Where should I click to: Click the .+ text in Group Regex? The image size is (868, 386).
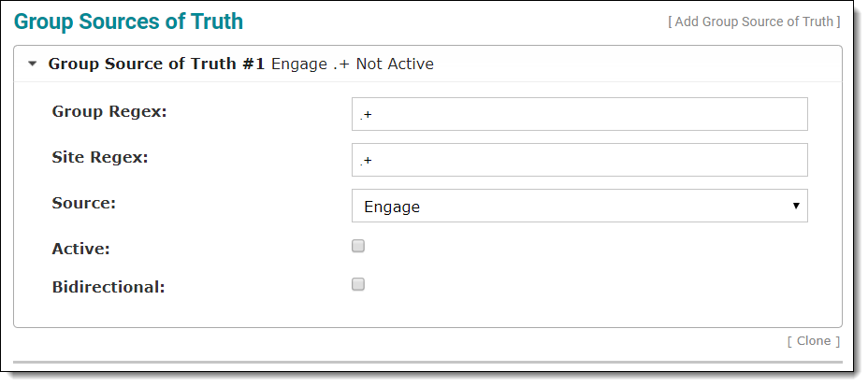pyautogui.click(x=366, y=116)
